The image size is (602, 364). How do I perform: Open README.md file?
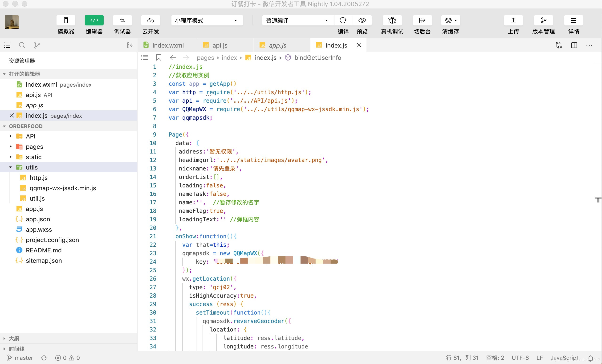point(68,250)
